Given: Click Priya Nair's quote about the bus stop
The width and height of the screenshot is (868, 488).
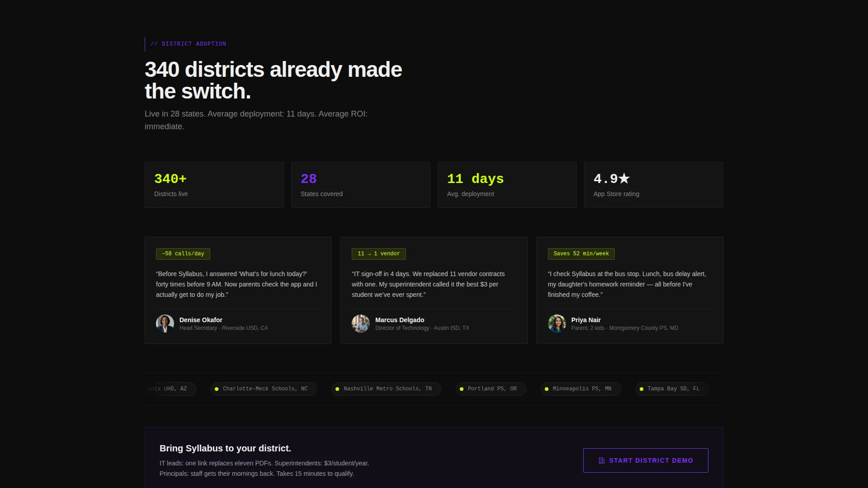Looking at the screenshot, I should coord(627,284).
